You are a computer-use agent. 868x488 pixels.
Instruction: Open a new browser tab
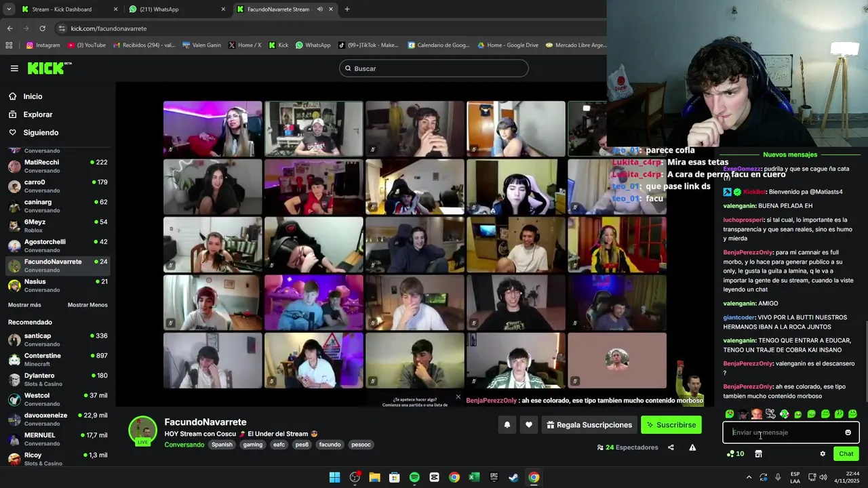[347, 9]
